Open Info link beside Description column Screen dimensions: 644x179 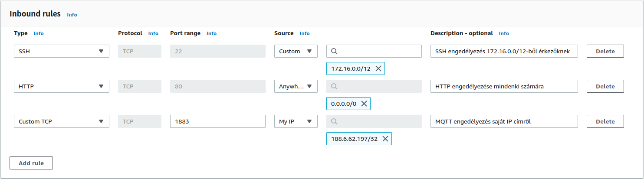tap(504, 33)
